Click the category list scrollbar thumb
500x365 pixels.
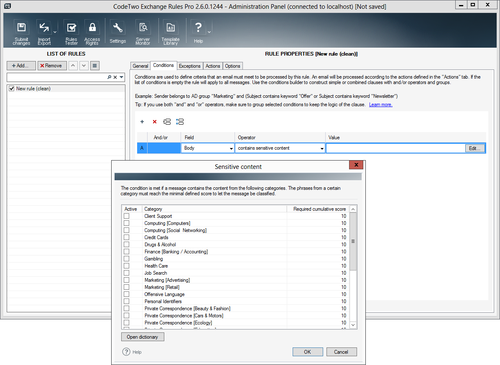click(x=353, y=242)
